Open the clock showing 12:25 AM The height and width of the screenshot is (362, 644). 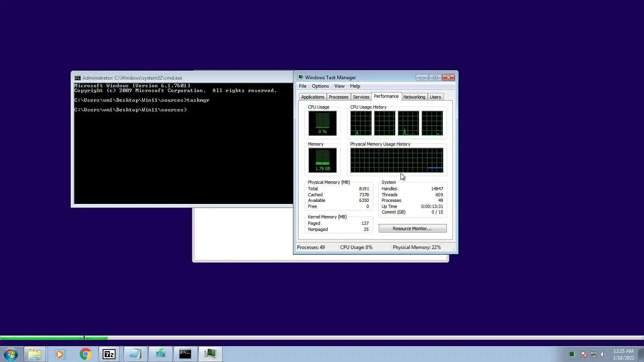click(623, 354)
